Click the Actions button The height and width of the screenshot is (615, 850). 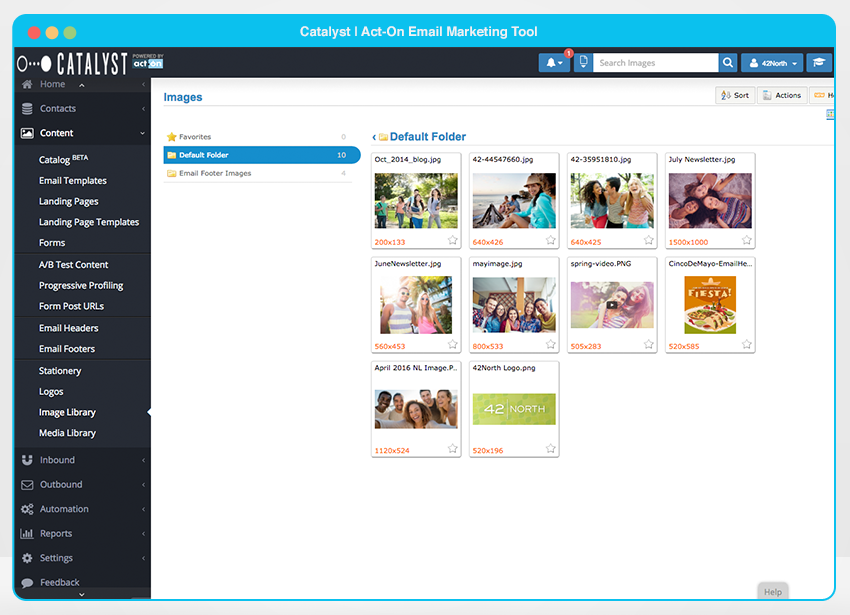pos(782,95)
